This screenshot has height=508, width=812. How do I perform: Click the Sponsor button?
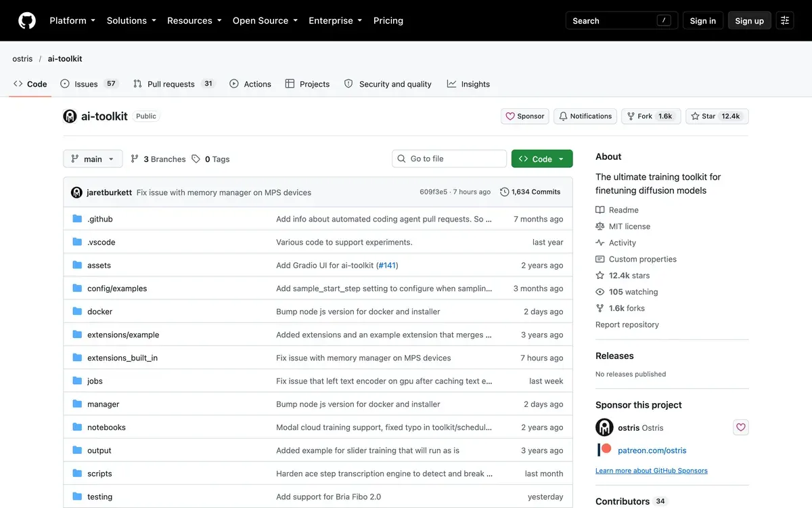point(525,117)
